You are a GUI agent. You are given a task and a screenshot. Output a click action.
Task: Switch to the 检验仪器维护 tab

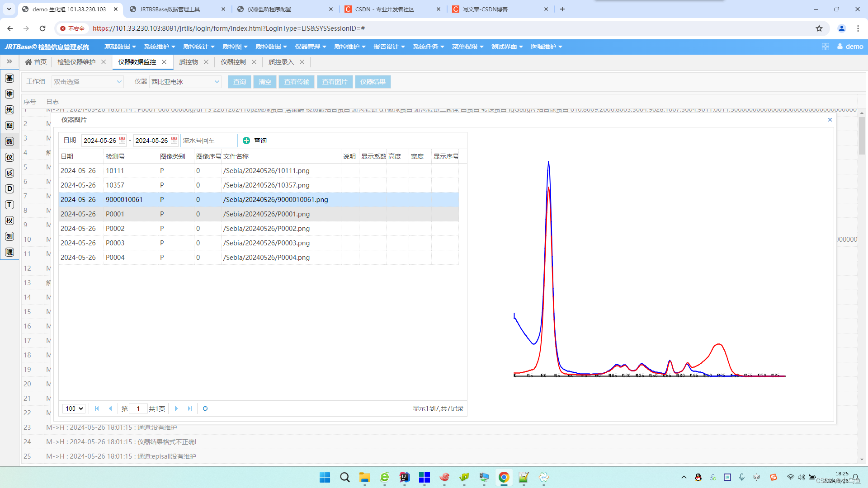76,62
